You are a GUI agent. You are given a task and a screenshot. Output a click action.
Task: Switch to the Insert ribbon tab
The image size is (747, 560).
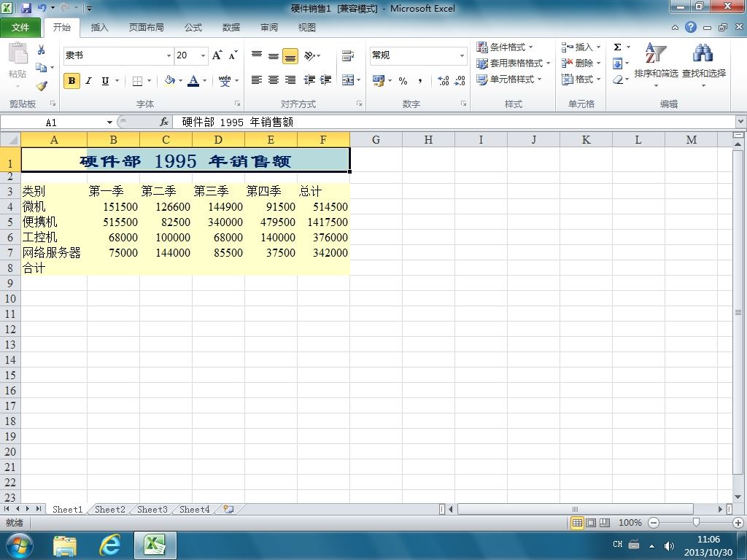click(99, 28)
